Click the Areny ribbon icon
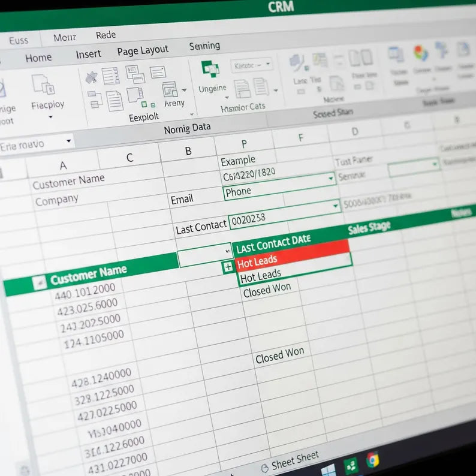 (170, 89)
